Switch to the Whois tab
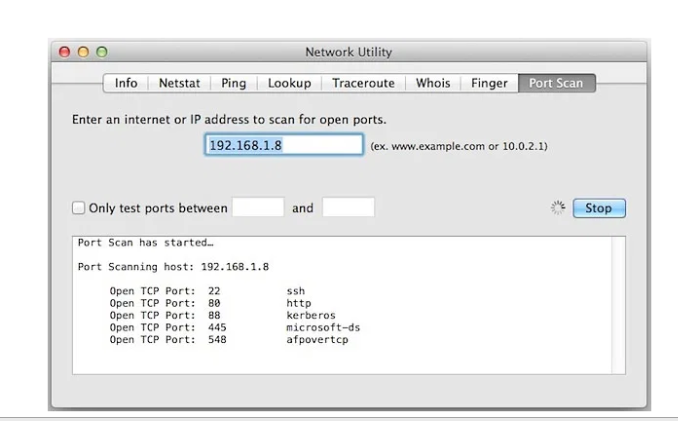The image size is (678, 421). 433,83
